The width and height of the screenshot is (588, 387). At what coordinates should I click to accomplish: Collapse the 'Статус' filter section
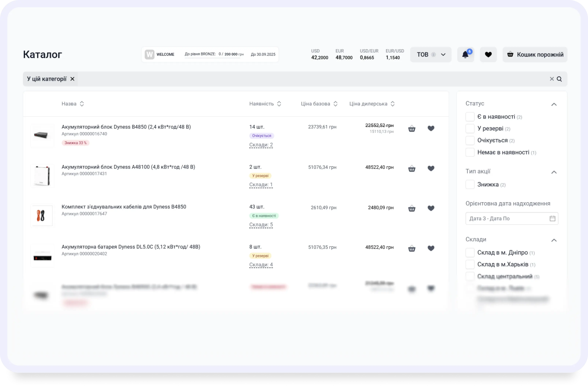554,104
